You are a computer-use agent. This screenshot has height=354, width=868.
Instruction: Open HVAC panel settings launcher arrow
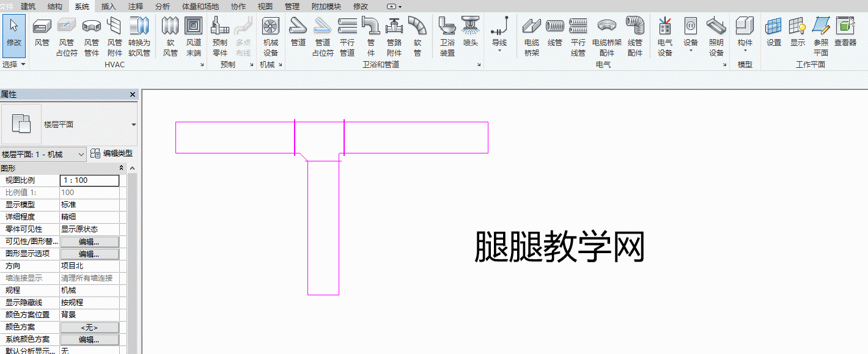coord(202,64)
